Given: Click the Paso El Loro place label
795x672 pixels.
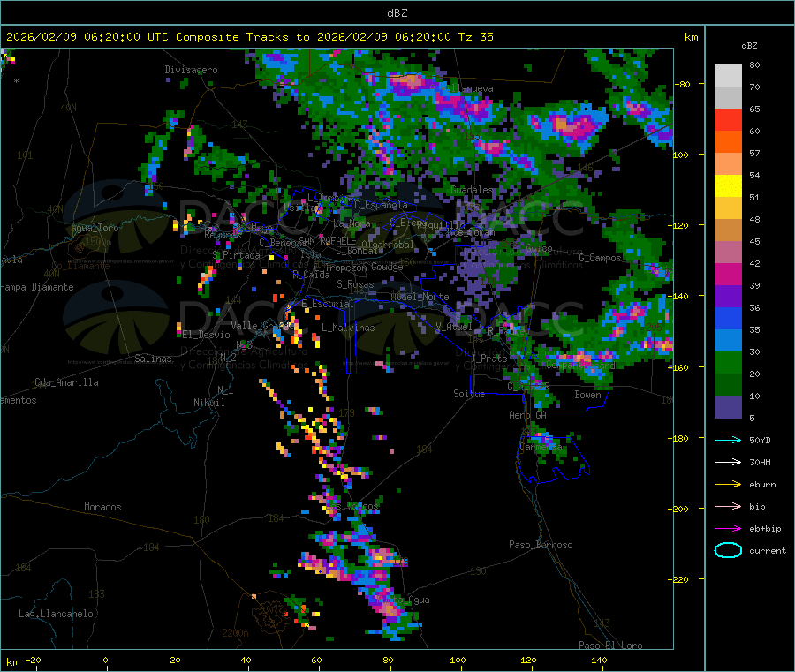Looking at the screenshot, I should pos(610,646).
